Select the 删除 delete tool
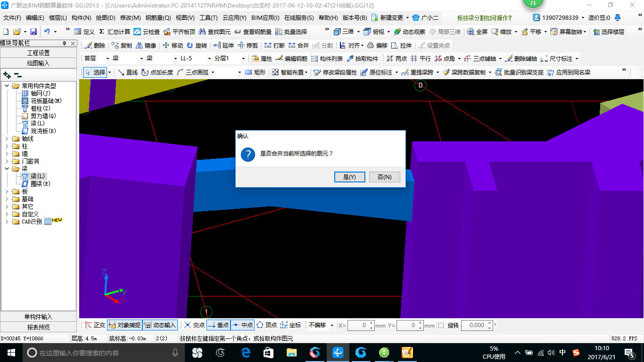Image resolution: width=644 pixels, height=362 pixels. click(95, 46)
